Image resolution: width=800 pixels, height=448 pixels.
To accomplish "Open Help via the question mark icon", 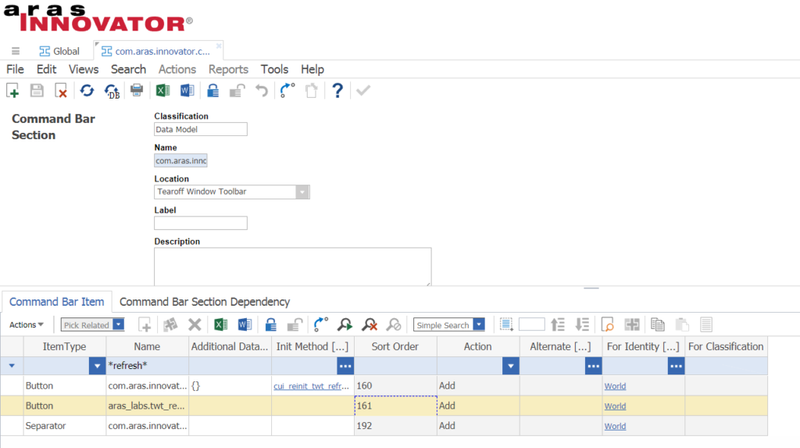I will [338, 91].
